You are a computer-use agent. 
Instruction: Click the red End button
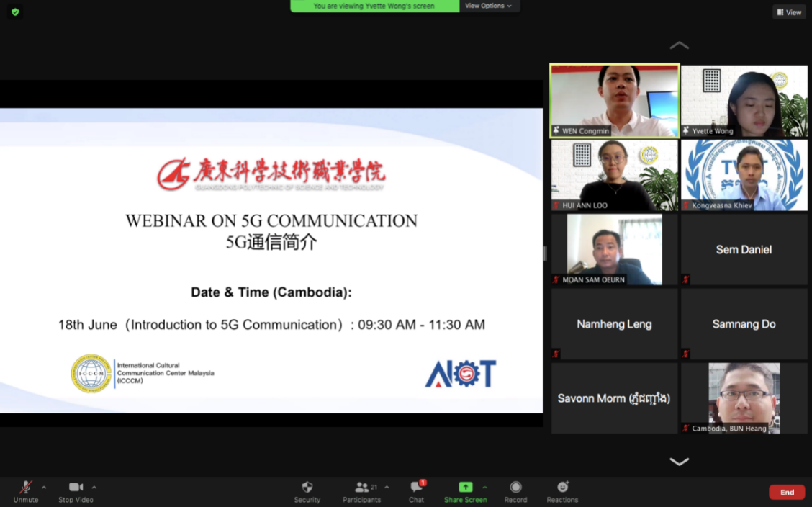tap(787, 493)
